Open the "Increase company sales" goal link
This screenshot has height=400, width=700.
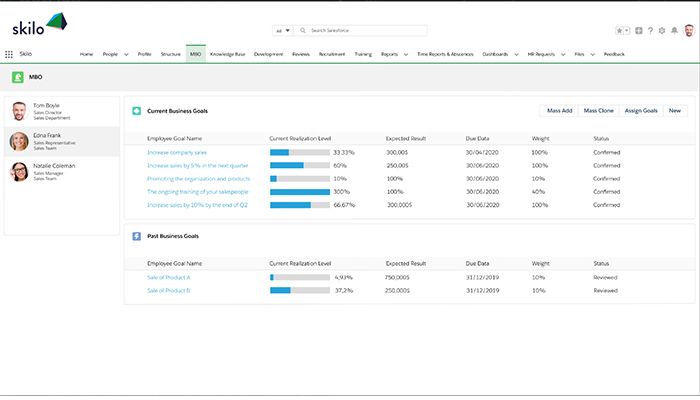[x=176, y=152]
